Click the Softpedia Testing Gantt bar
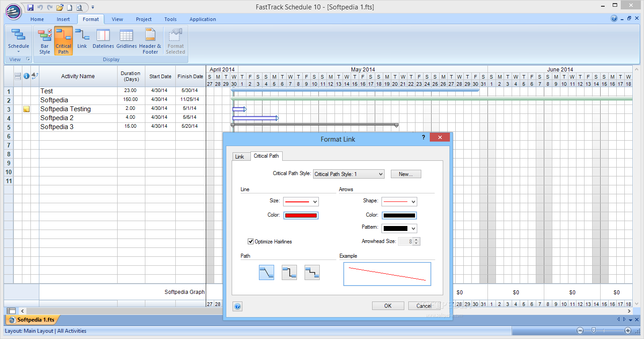Image resolution: width=644 pixels, height=339 pixels. [239, 109]
